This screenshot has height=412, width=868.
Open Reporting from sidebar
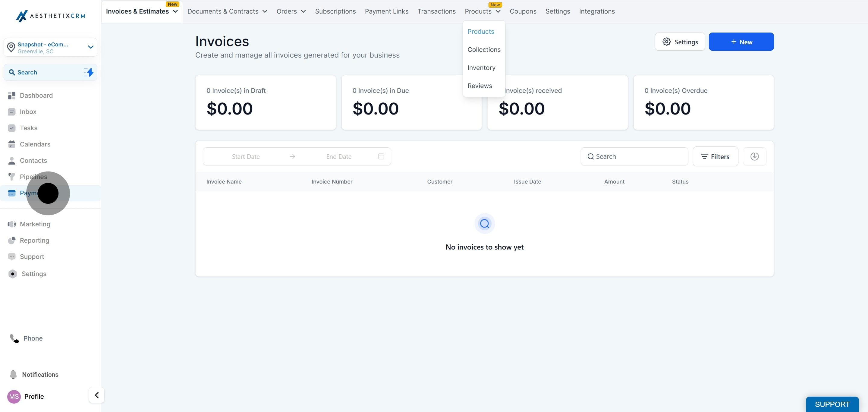pyautogui.click(x=34, y=240)
